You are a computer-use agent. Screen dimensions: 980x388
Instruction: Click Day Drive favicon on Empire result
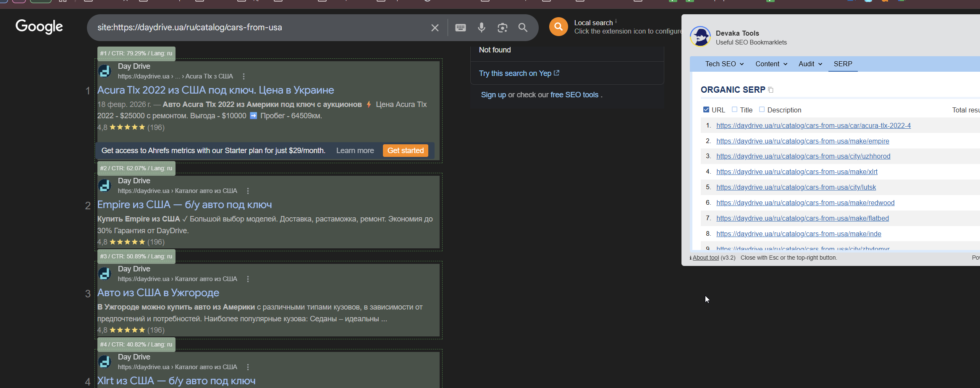tap(105, 185)
